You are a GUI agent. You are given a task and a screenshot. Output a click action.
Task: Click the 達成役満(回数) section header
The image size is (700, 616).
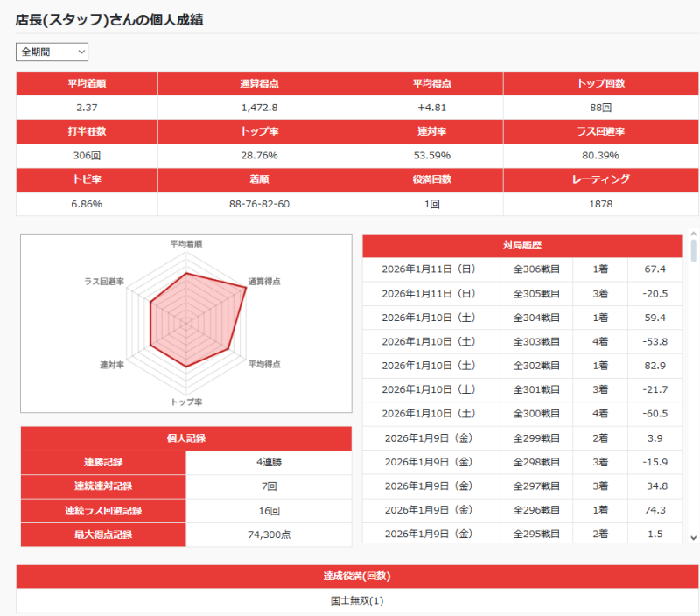tap(357, 577)
